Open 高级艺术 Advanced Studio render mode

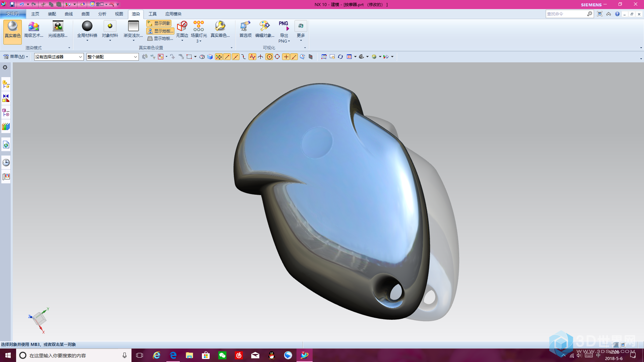34,29
